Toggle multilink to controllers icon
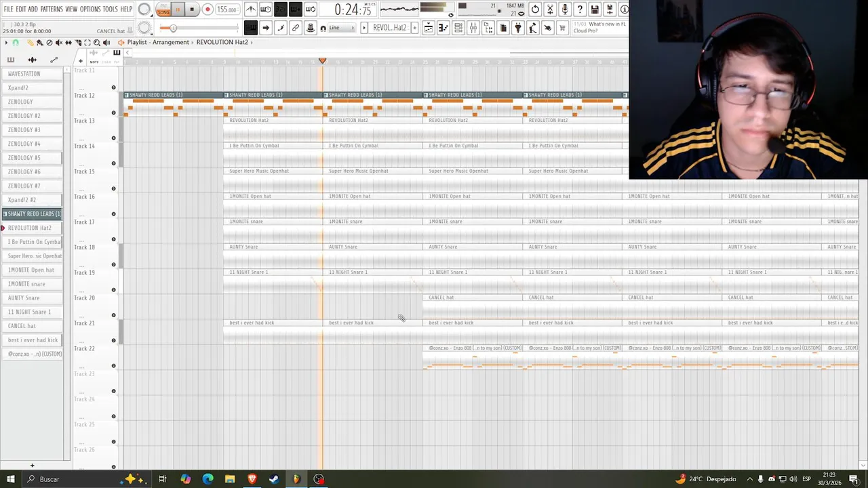Screen dimensions: 868x488 pos(296,28)
